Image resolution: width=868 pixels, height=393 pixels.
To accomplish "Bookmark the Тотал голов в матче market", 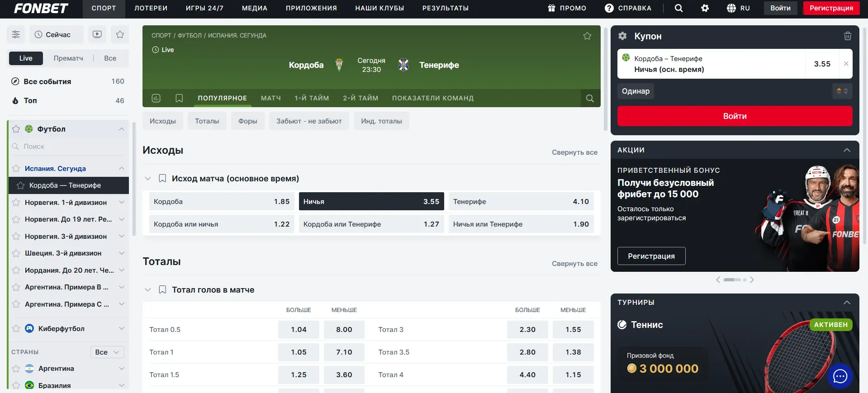I will [162, 290].
